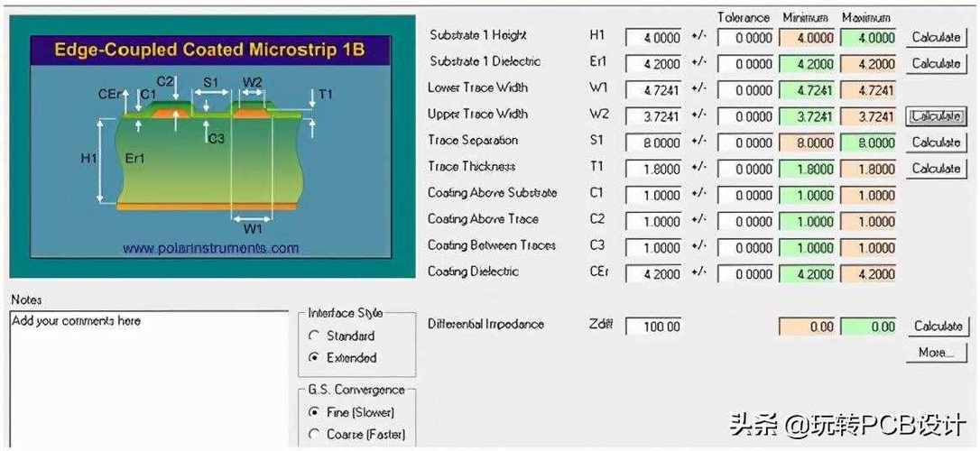Click the Substrate 1 Height maximum value
Screen dimensions: 980x451
pos(868,38)
